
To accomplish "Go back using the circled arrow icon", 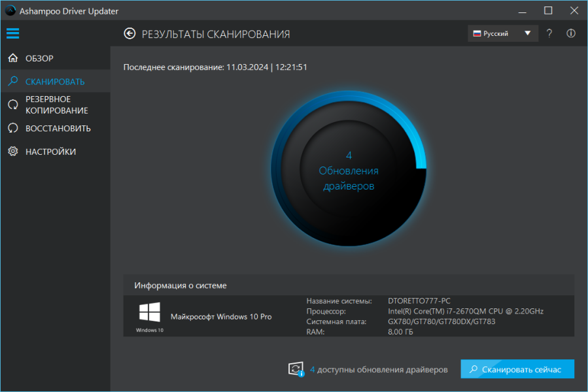I will [x=130, y=34].
